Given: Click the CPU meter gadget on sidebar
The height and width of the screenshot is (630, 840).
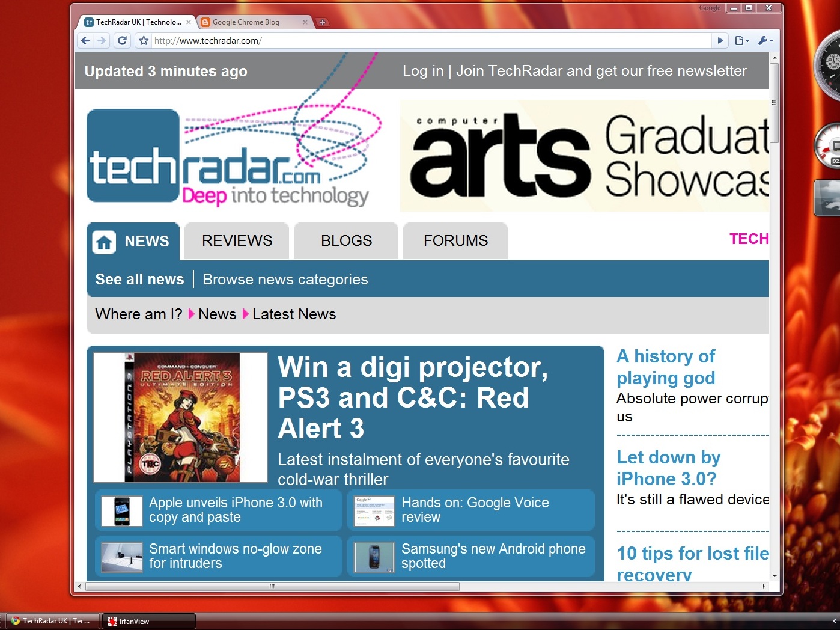Looking at the screenshot, I should pos(829,145).
